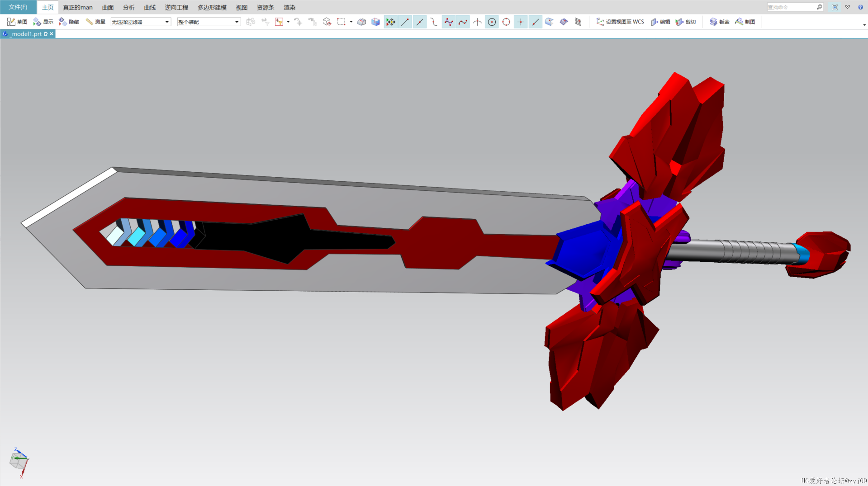Toggle End Point snap

405,22
